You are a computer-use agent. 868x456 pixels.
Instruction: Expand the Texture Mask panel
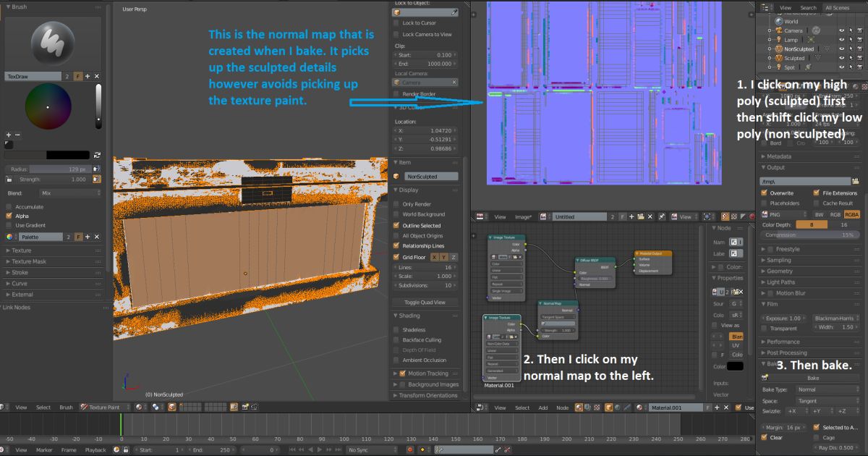point(29,261)
